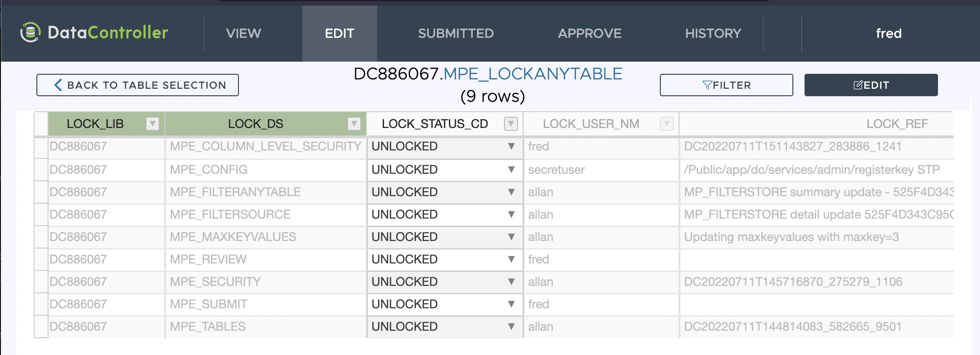Expand lock status dropdown for MPE_COLUMN_LEVEL_SECURITY
Viewport: 980px width, 355px height.
(511, 146)
